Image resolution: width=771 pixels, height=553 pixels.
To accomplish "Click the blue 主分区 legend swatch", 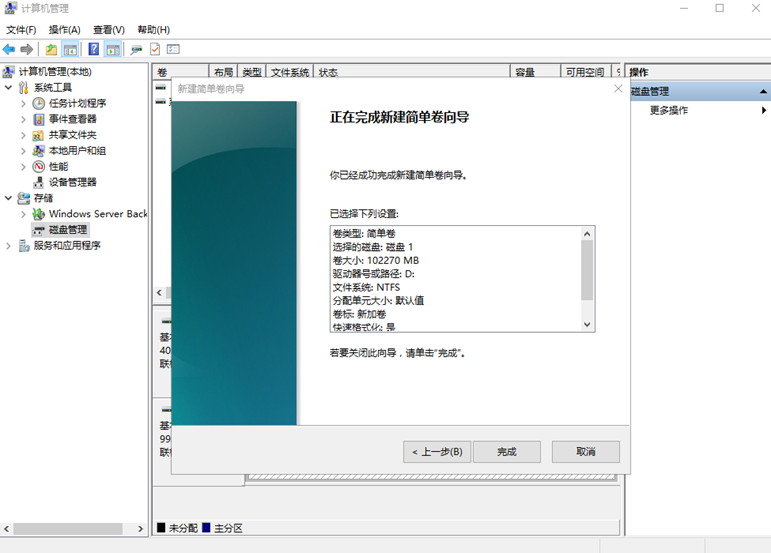I will [x=206, y=528].
